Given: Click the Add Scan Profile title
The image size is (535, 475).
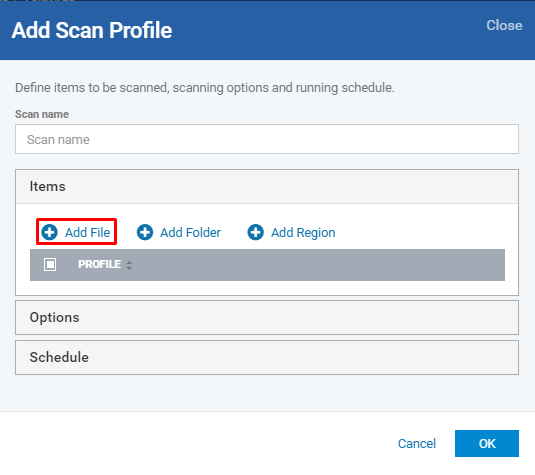Looking at the screenshot, I should [x=92, y=30].
